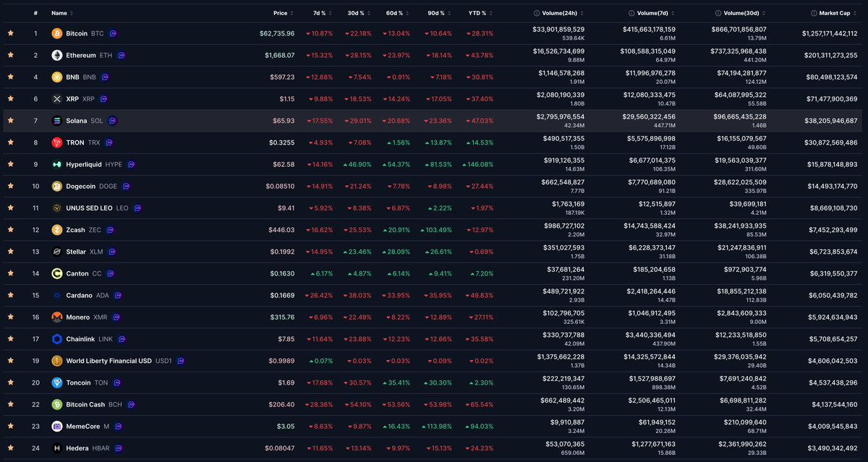Click the Hyperliquid coin logo
This screenshot has width=868, height=462.
(x=57, y=164)
